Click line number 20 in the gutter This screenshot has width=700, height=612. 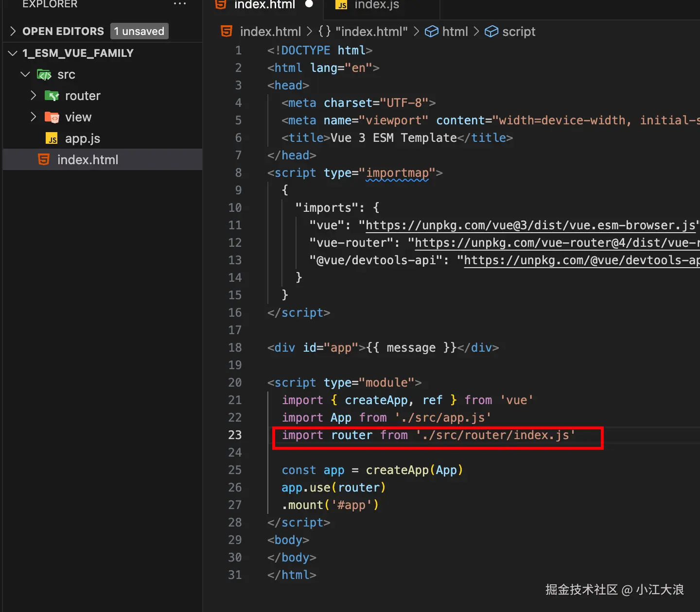(235, 383)
